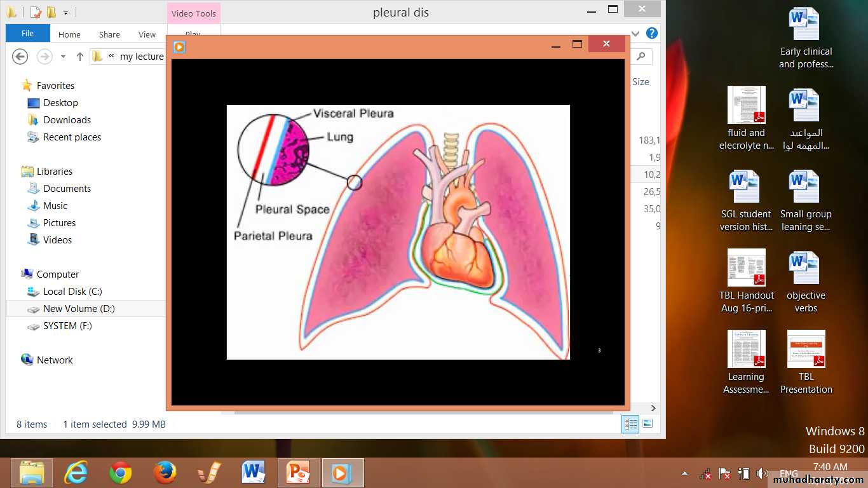Click the media player window icon
868x488 pixels.
click(180, 47)
